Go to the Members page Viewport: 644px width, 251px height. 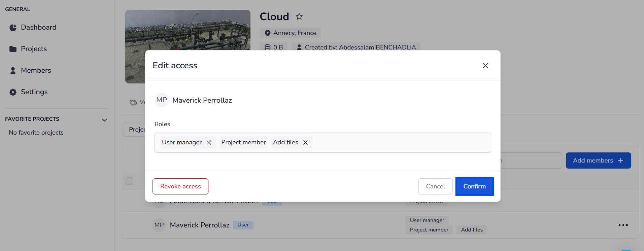click(36, 71)
